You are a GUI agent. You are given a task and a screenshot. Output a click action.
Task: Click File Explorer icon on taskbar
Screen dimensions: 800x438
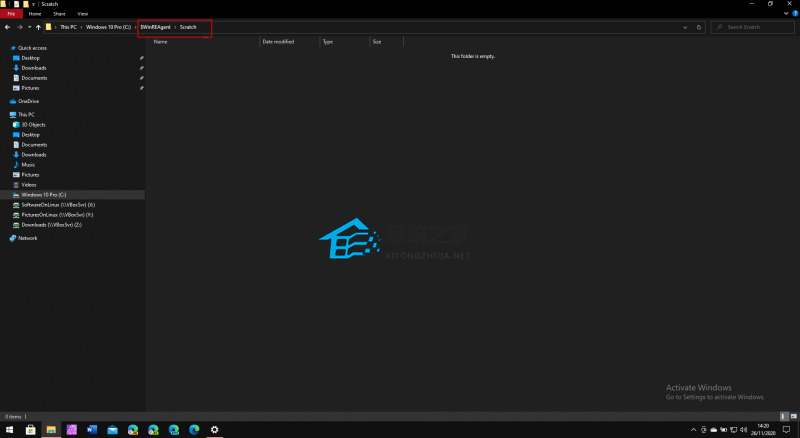pos(51,430)
